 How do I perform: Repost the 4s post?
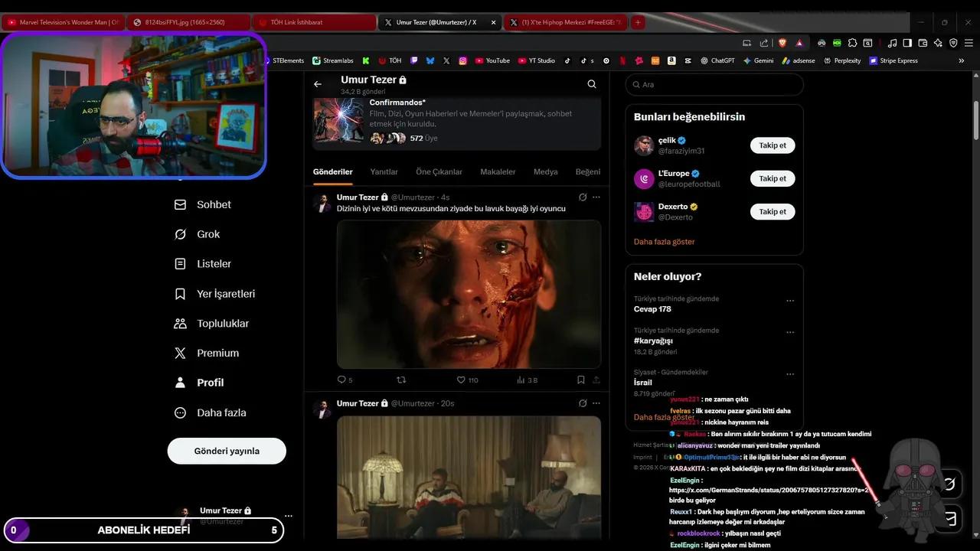[x=400, y=380]
